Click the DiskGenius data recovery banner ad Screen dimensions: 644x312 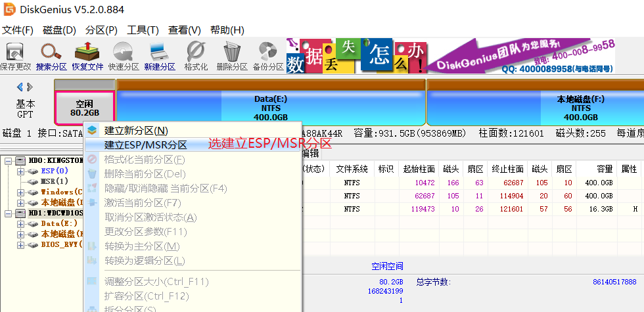(x=451, y=56)
